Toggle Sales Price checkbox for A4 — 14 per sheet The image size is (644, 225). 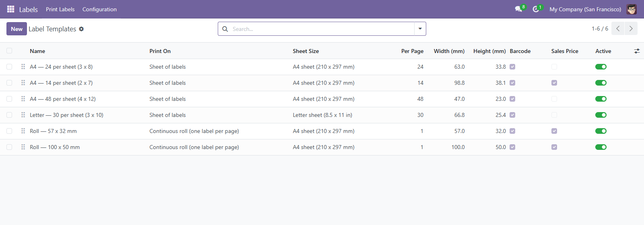554,83
